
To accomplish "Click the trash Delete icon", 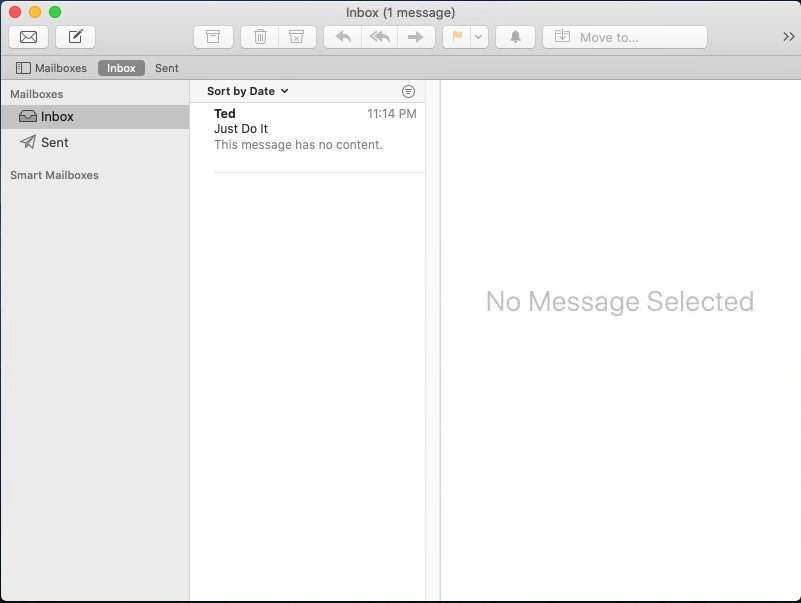I will coord(260,37).
